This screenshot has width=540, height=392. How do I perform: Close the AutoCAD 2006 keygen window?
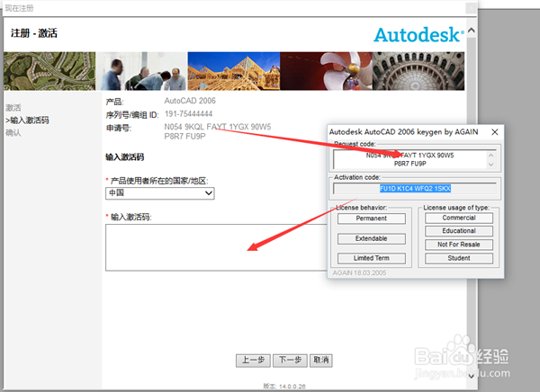click(495, 132)
